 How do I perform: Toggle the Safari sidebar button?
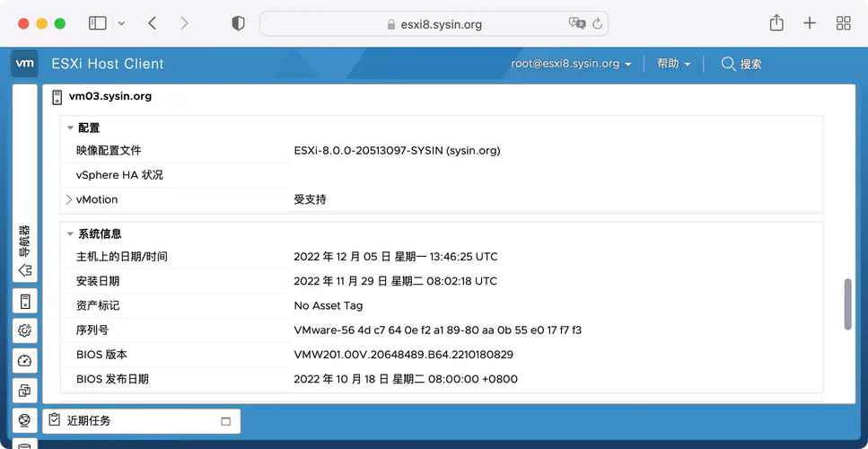(x=98, y=23)
